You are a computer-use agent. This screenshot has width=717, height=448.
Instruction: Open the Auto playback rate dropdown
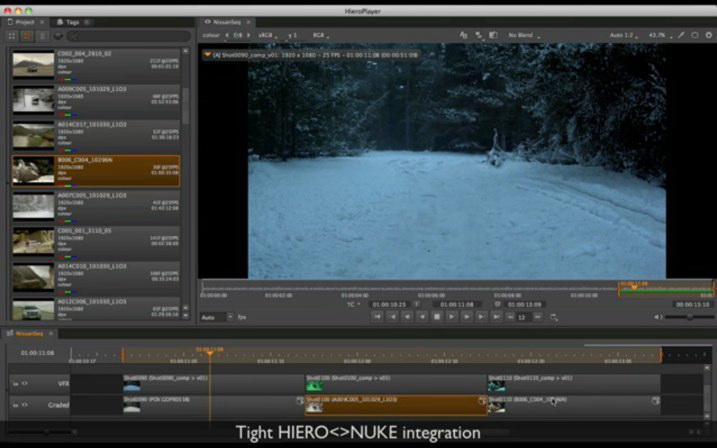[215, 317]
